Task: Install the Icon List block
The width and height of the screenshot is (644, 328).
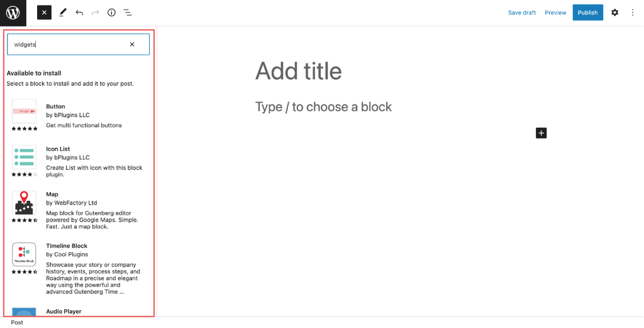Action: [x=78, y=161]
